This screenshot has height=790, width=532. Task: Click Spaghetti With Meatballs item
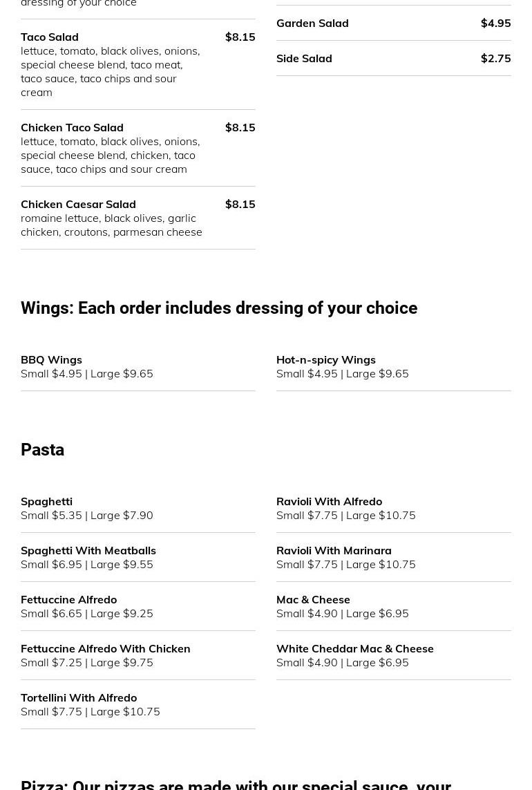point(88,550)
